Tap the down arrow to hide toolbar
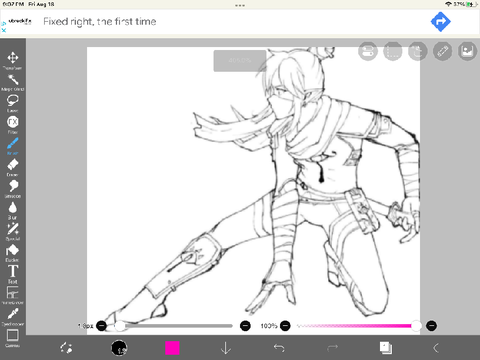 point(226,348)
